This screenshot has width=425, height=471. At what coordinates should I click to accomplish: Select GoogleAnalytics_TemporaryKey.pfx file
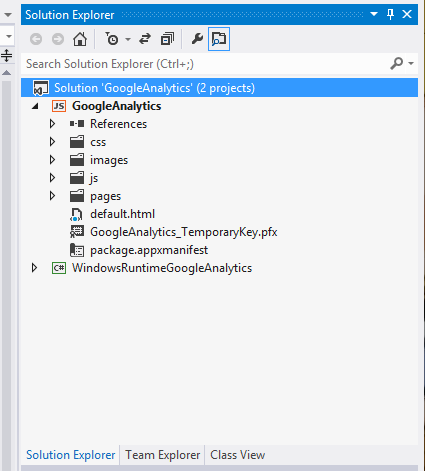(184, 232)
